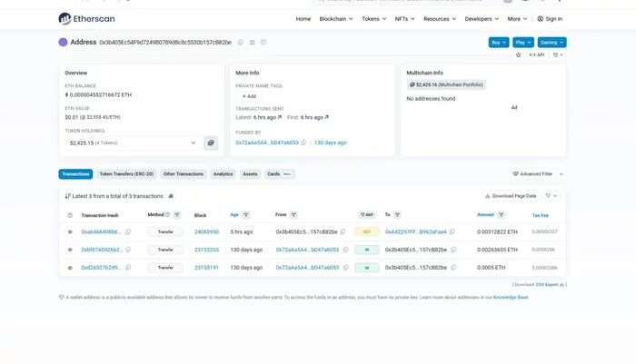Screen dimensions: 636x364
Task: Open block 24083950 link
Action: [206, 231]
